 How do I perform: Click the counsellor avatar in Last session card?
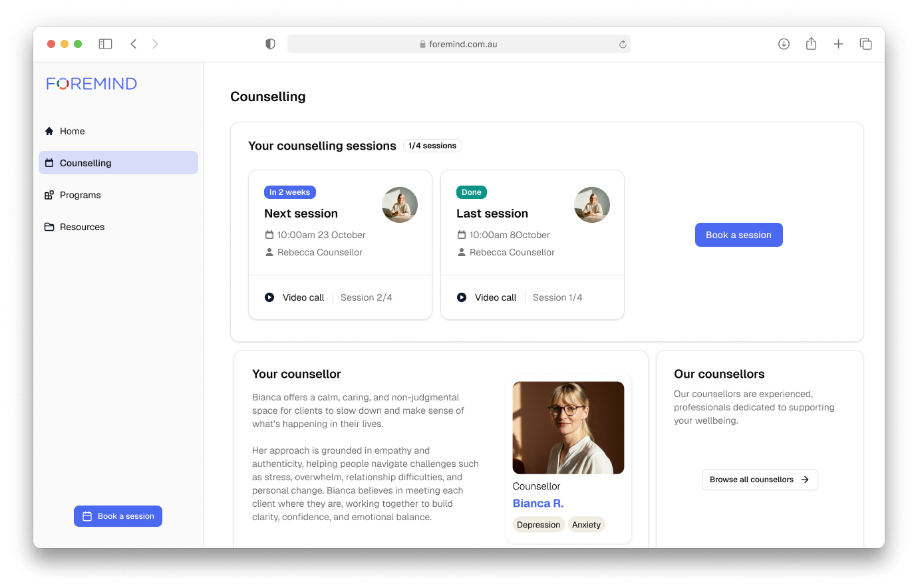[x=592, y=205]
